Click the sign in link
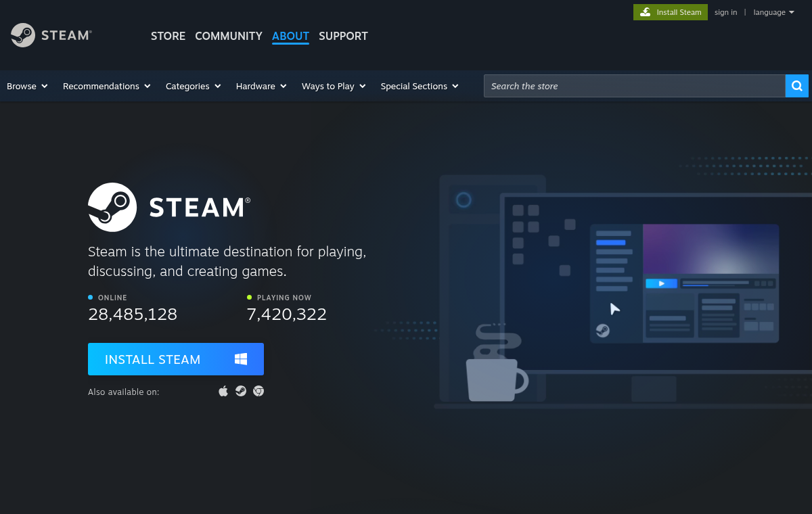Image resolution: width=812 pixels, height=514 pixels. (x=725, y=12)
